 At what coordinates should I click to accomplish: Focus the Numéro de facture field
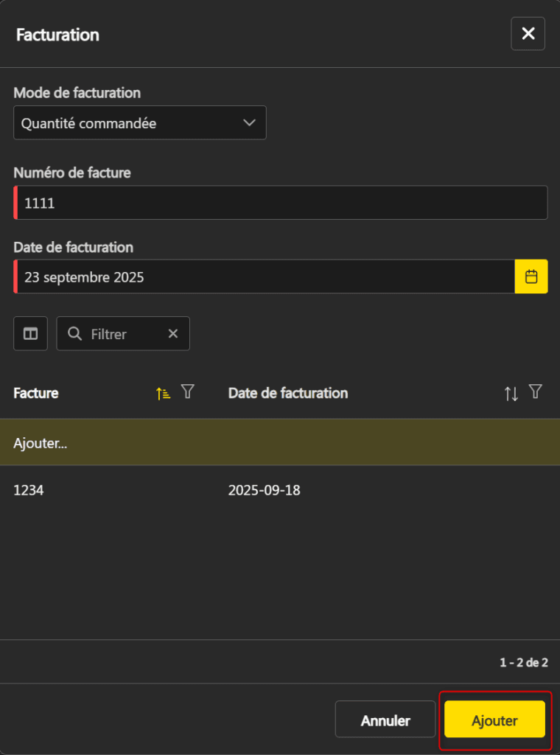pos(280,203)
